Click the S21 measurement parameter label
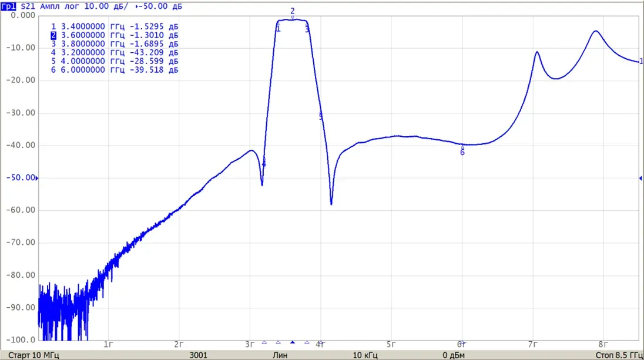Image resolution: width=644 pixels, height=360 pixels. pyautogui.click(x=28, y=6)
